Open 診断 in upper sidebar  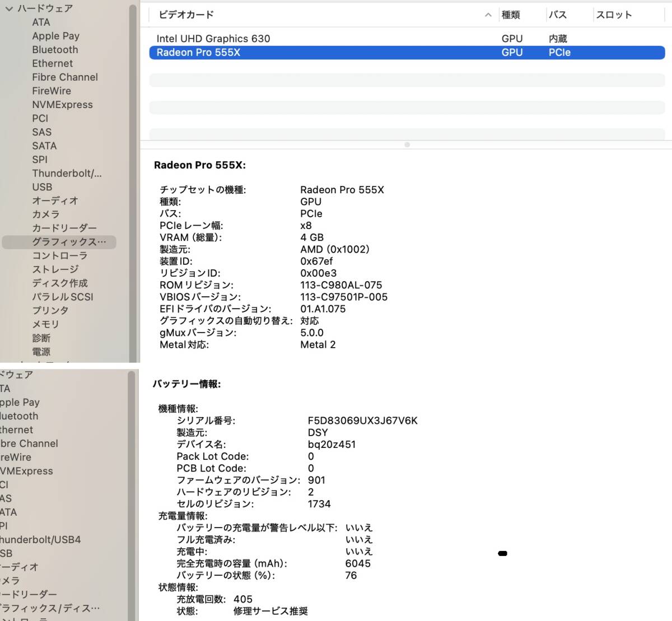click(x=41, y=338)
